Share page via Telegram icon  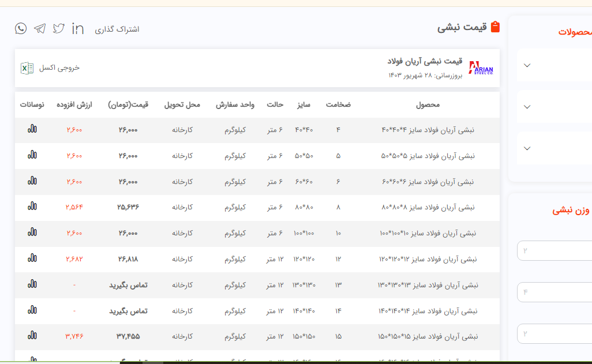40,28
